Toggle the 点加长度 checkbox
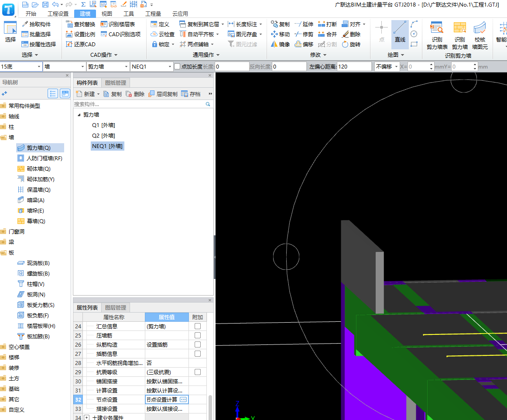 tap(177, 67)
